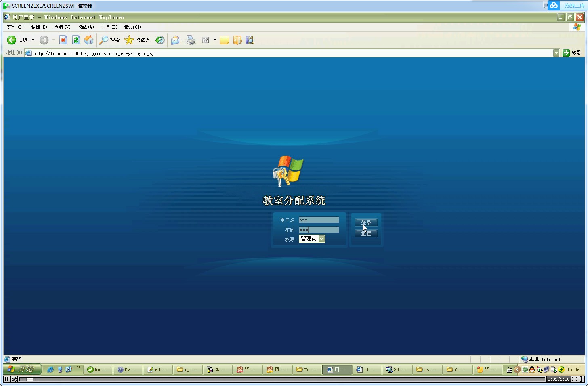
Task: Click the Forward arrow in IE toolbar
Action: coord(44,40)
